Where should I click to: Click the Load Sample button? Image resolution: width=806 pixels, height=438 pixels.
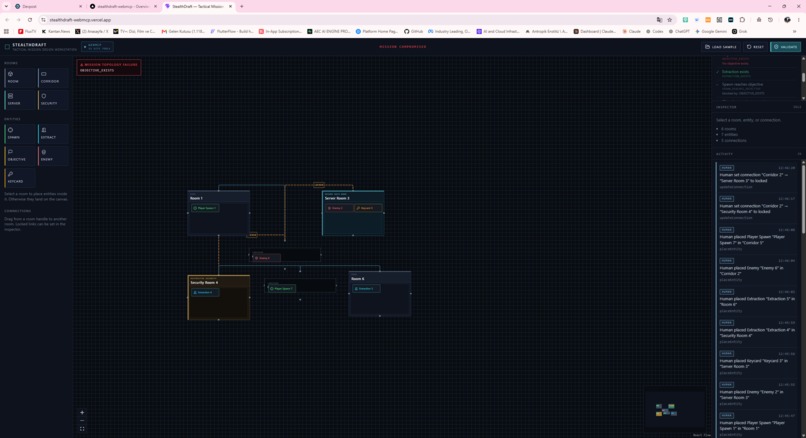click(x=721, y=47)
